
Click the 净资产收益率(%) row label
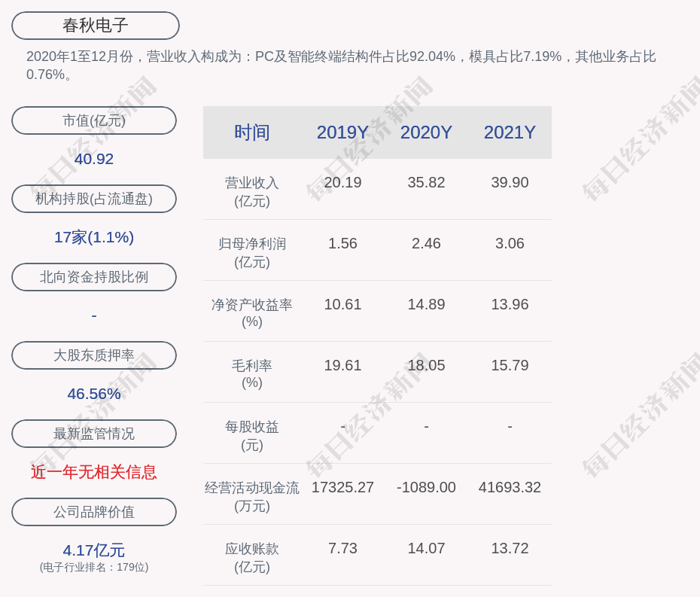252,313
